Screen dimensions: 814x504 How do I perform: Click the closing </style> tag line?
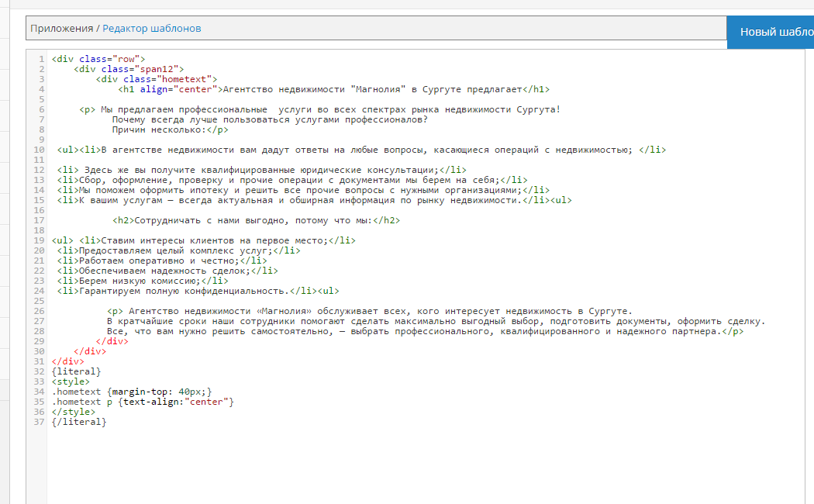click(74, 413)
